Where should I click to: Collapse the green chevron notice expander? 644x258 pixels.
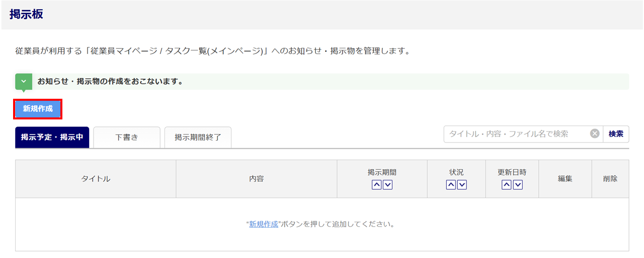tap(24, 81)
